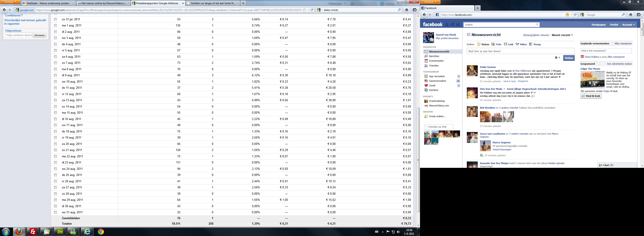Open a new tab in Facebook Firefox window
Image resolution: width=644 pixels, height=236 pixels.
pos(478,8)
